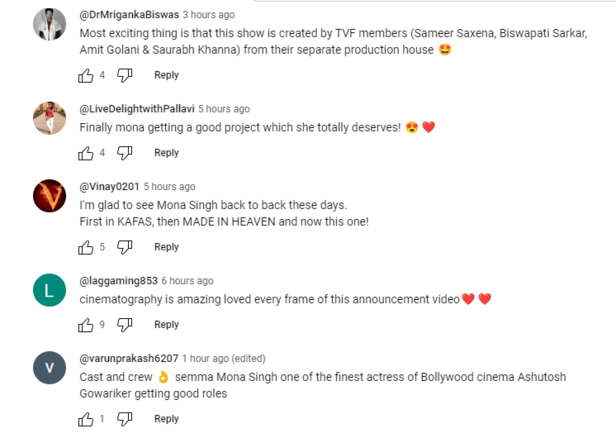Screen dimensions: 616x438
Task: Click @LiveDelightwithPallavi's profile picture
Action: [49, 119]
